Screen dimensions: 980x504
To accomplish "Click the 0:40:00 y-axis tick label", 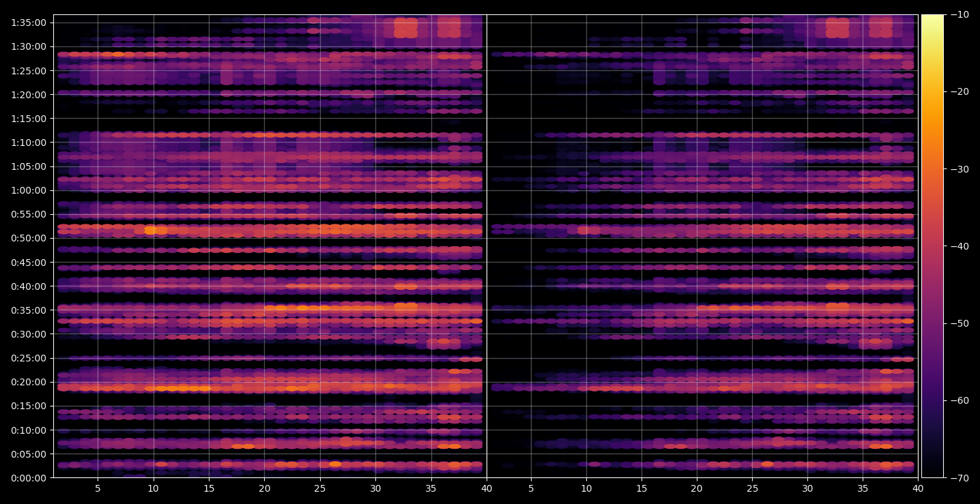I will click(29, 286).
